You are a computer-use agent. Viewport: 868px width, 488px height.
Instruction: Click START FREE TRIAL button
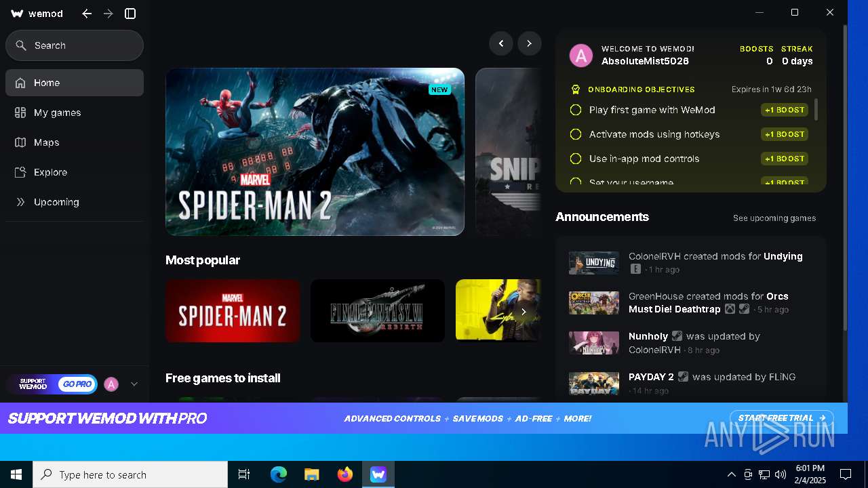782,418
